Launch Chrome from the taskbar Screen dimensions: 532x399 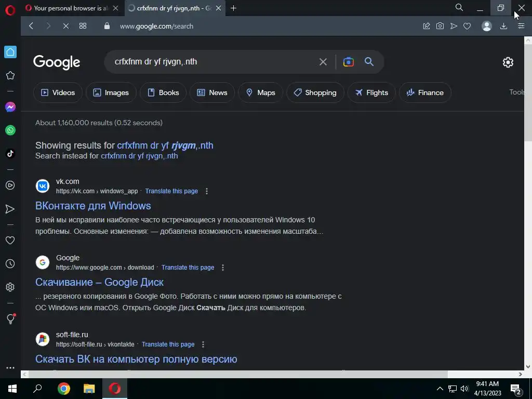(63, 389)
